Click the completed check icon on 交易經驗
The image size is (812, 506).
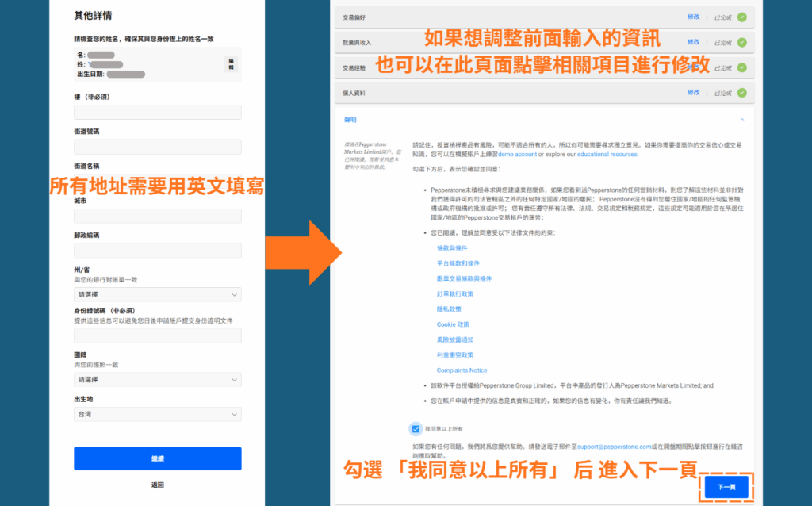coord(741,67)
